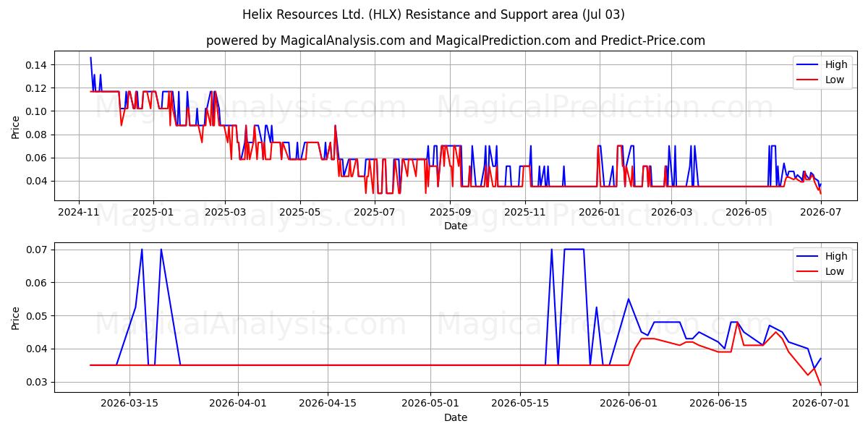Select the bottom chart date label '2026-03-15'

[x=129, y=404]
